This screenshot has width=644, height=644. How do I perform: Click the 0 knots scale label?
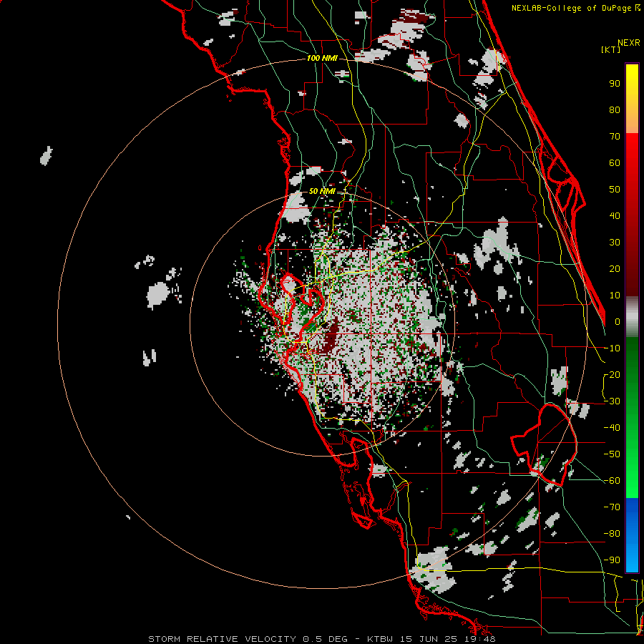(x=618, y=322)
